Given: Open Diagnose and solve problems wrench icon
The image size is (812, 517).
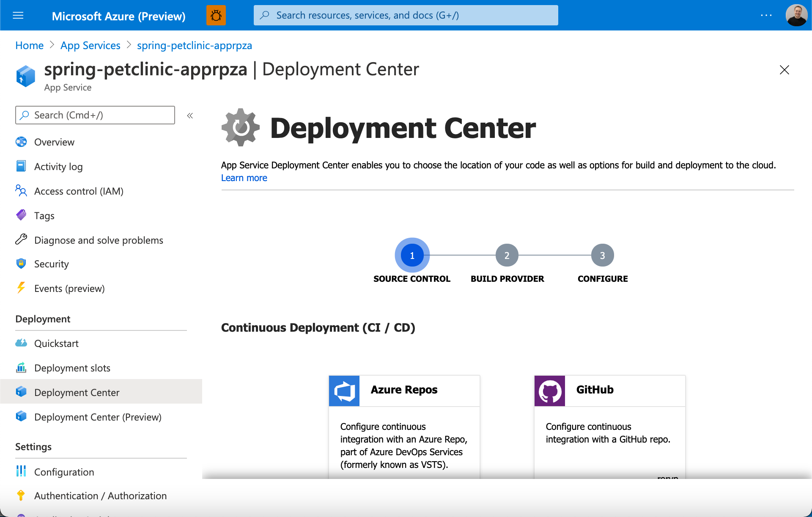Looking at the screenshot, I should [x=21, y=240].
